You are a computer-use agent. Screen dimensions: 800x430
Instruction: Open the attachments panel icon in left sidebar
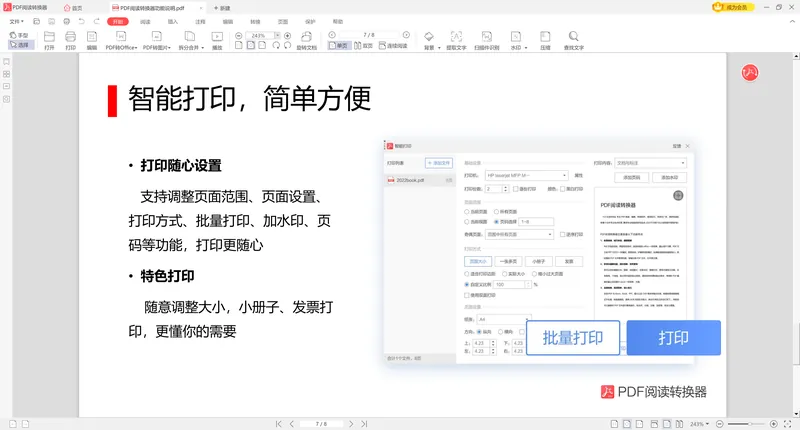[7, 99]
